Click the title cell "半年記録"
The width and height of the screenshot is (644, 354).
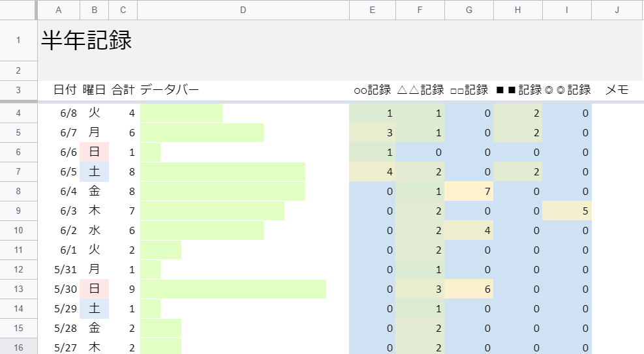87,40
